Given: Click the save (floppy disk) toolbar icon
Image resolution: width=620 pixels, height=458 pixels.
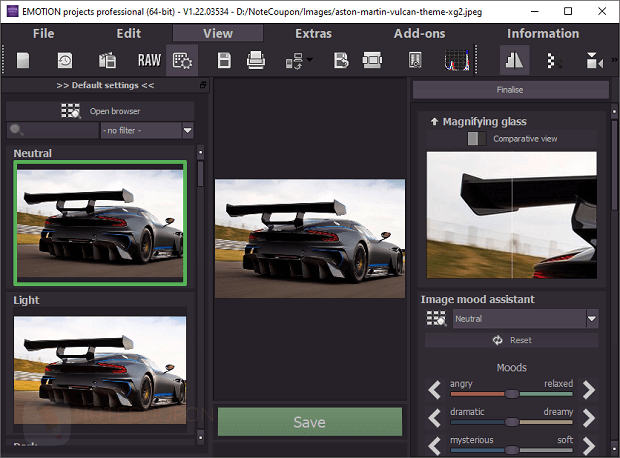Looking at the screenshot, I should [224, 61].
